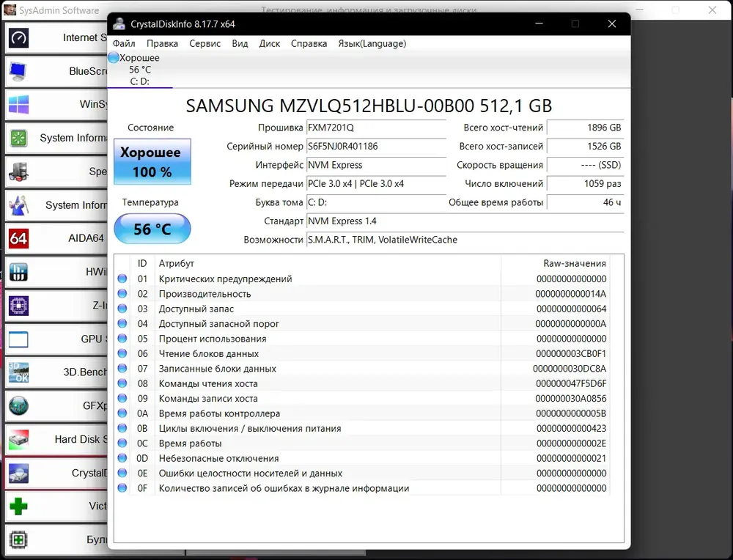Click the WinSy… Windows logo icon
Screen dimensions: 733x560
(x=18, y=105)
